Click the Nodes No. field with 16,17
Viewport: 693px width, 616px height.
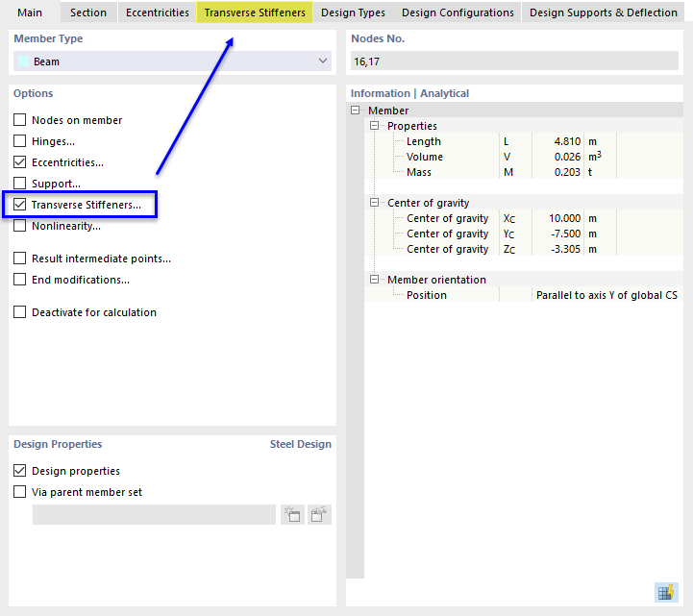tap(515, 61)
